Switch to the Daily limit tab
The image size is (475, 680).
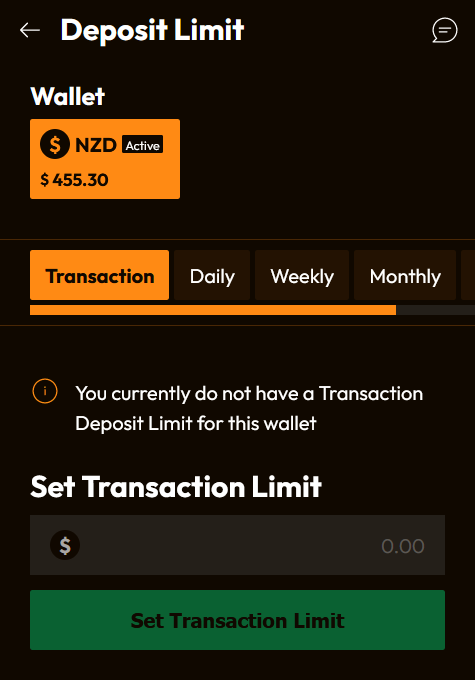pos(212,275)
